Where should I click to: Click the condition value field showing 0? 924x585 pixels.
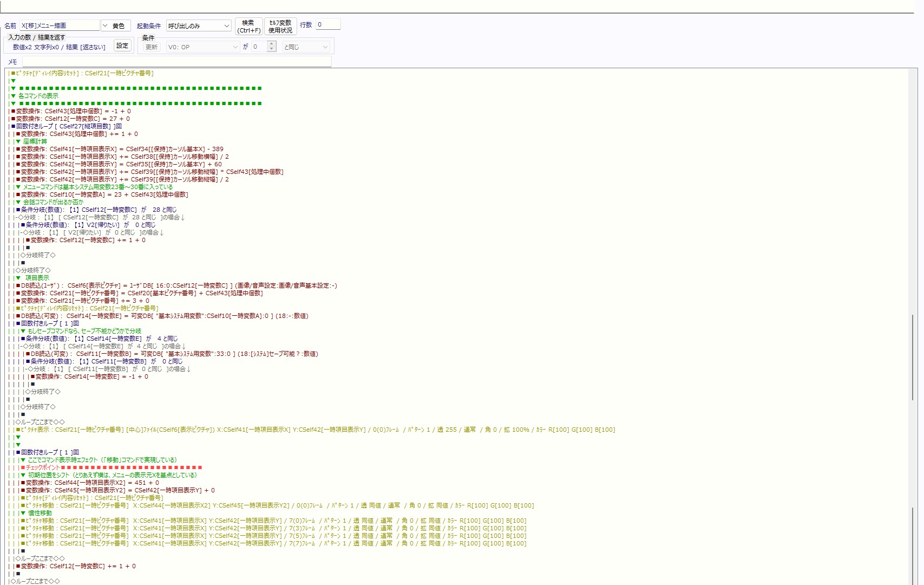(259, 47)
